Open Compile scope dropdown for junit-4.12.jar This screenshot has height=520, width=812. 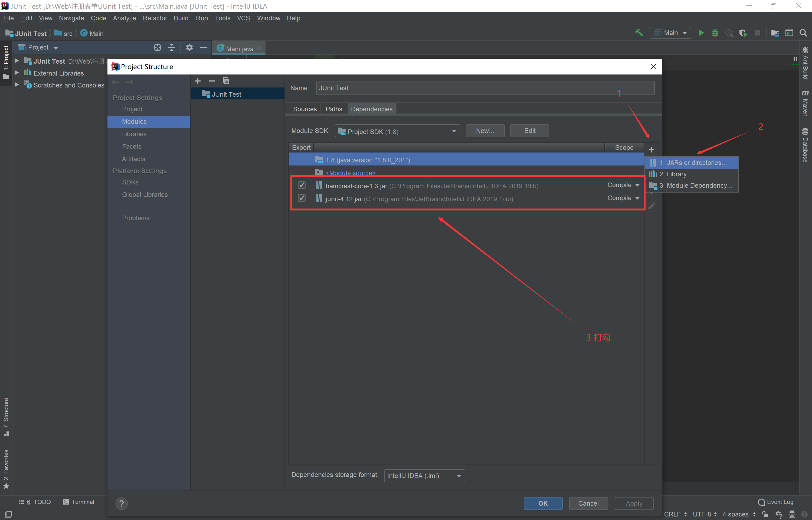coord(623,198)
